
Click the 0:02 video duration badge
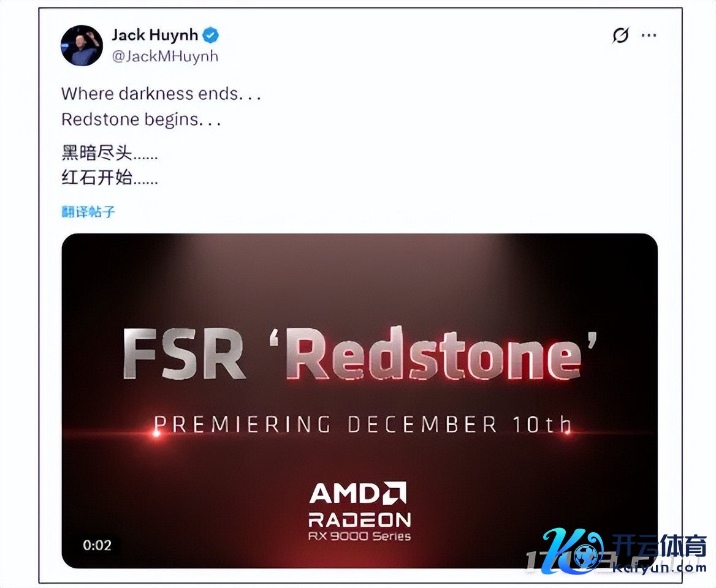click(x=97, y=545)
